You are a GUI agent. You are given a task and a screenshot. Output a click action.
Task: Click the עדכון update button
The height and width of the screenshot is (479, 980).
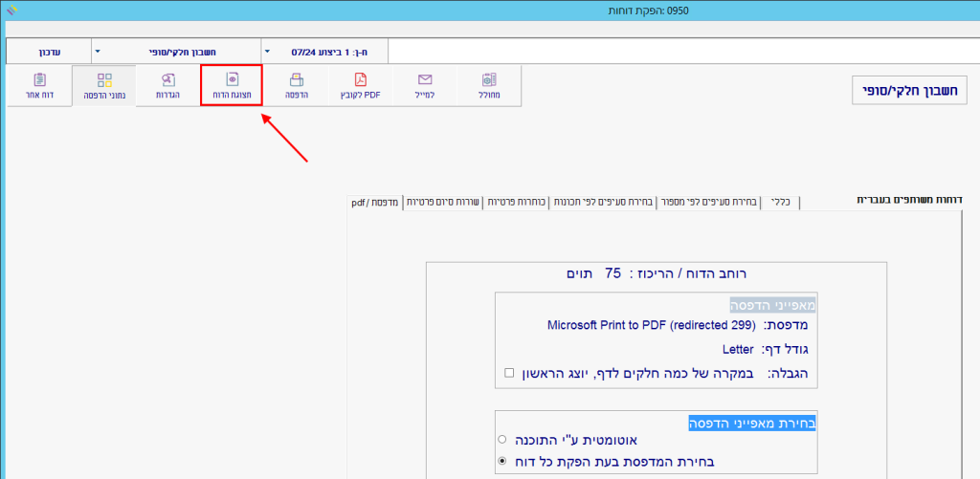pos(48,51)
